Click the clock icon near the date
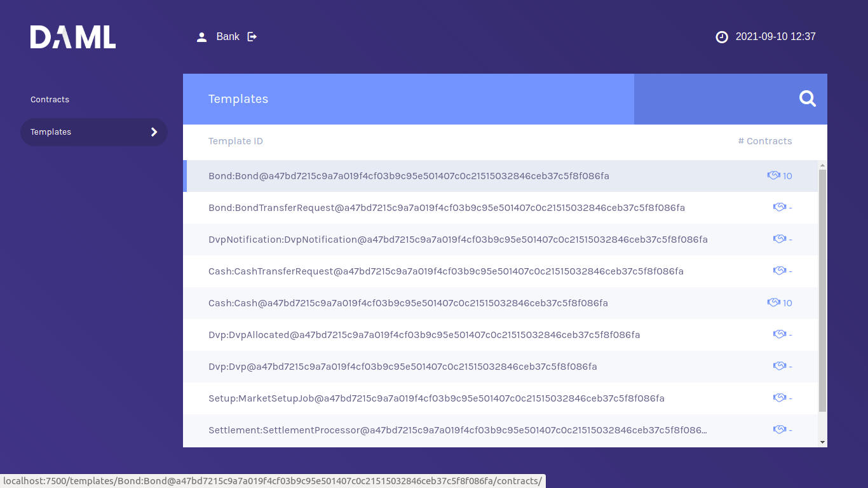The height and width of the screenshot is (488, 868). [722, 37]
